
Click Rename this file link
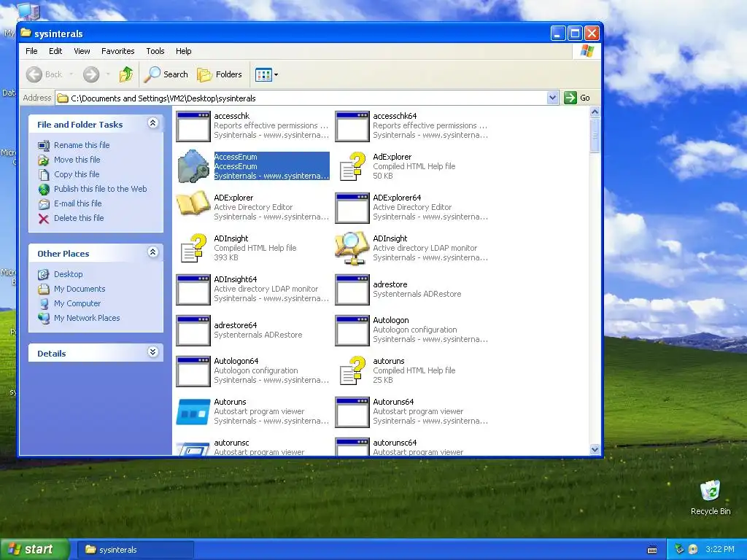click(82, 145)
